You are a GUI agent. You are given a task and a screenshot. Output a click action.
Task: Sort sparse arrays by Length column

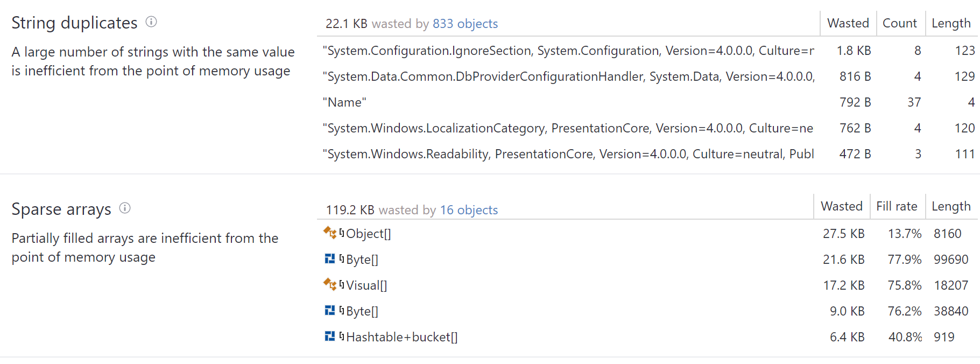(951, 206)
